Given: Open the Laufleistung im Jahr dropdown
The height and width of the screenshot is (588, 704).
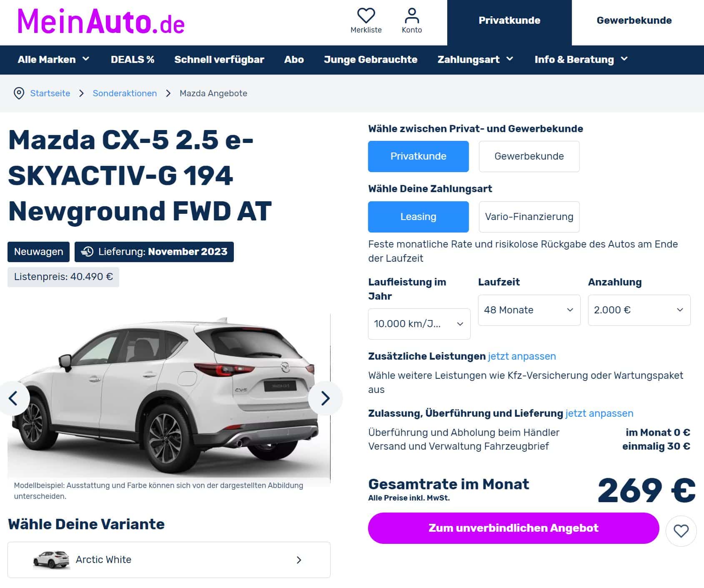Looking at the screenshot, I should click(419, 324).
